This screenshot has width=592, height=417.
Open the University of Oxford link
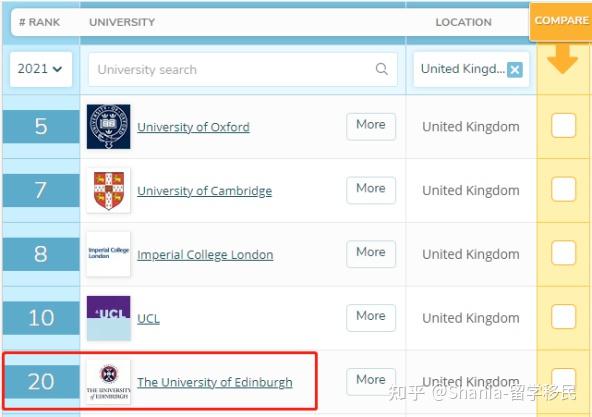pyautogui.click(x=193, y=127)
